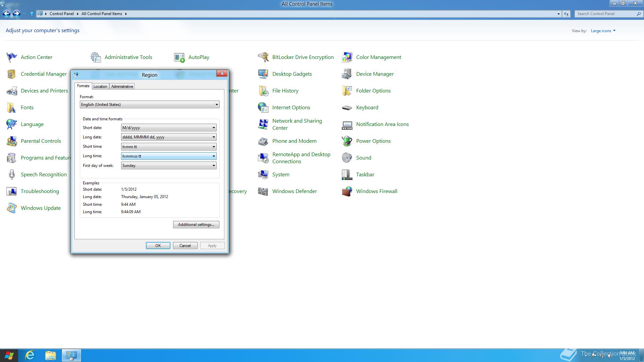Screen dimensions: 644x362
Task: Click the Windows Start button
Action: [9, 355]
